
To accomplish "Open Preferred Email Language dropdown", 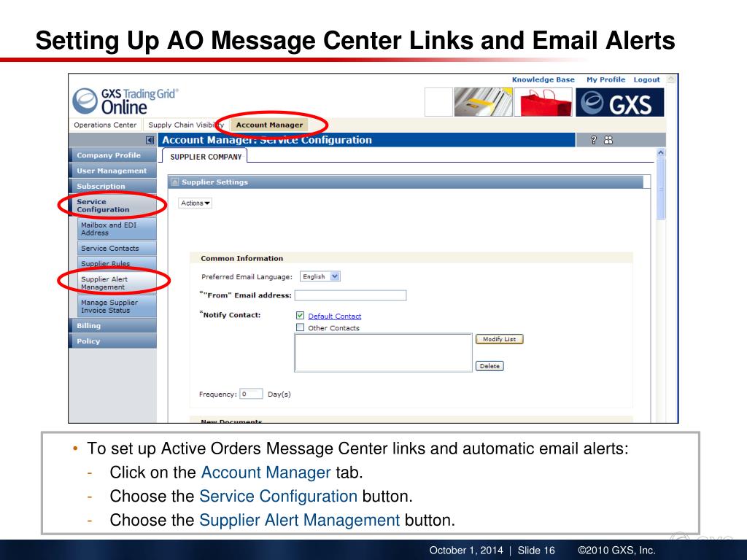I will (x=320, y=276).
